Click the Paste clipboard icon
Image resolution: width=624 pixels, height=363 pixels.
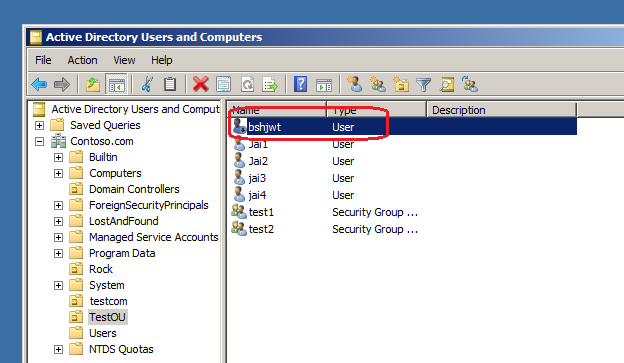170,84
